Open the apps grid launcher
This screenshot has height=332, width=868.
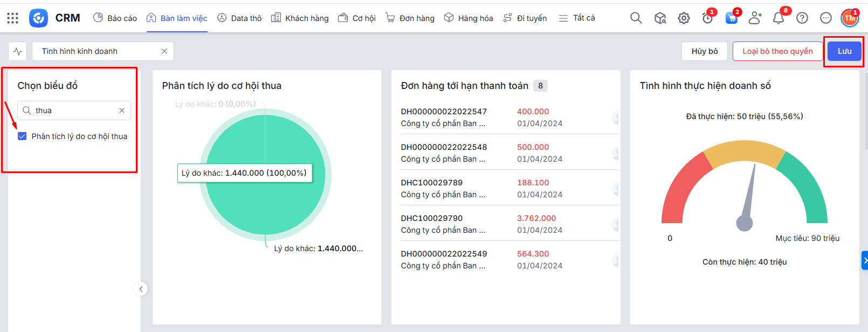click(x=12, y=18)
